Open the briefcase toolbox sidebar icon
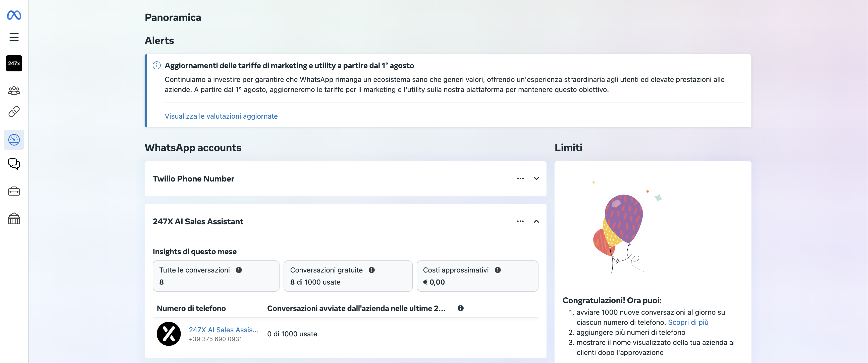This screenshot has height=363, width=868. click(14, 191)
